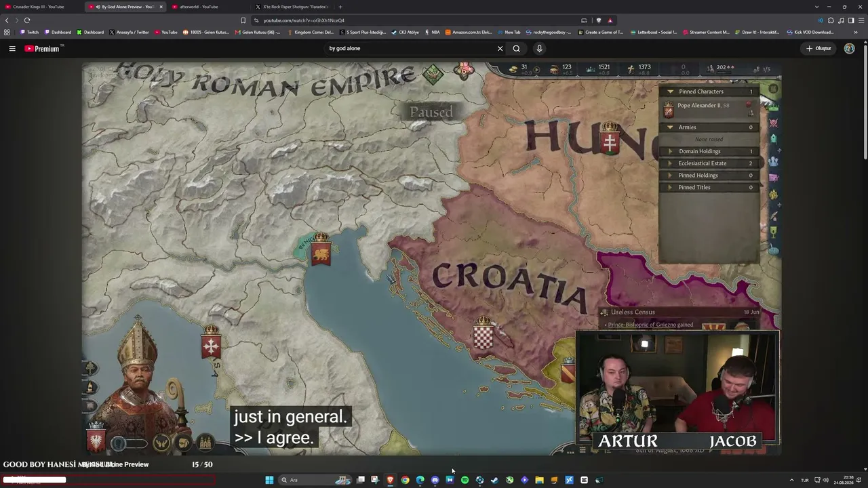Open the Brave Shields icon

(x=598, y=20)
